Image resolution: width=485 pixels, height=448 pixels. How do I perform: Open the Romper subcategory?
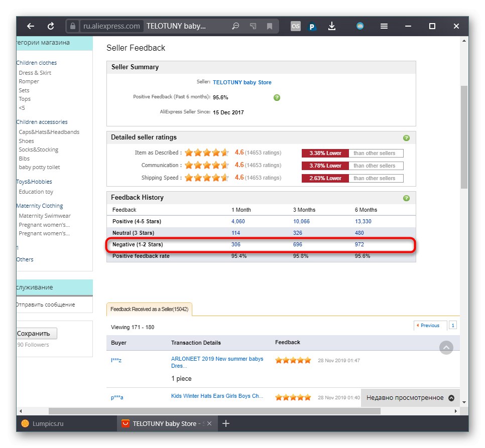[x=29, y=81]
